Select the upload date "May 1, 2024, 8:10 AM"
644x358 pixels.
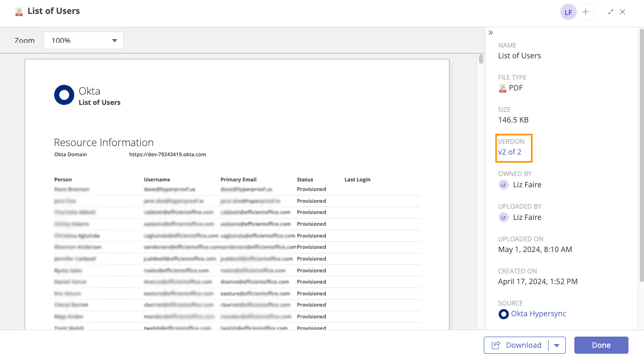click(x=535, y=249)
